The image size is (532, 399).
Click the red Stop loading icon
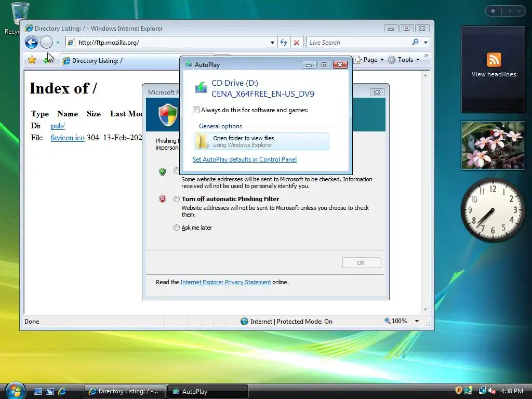pos(297,43)
